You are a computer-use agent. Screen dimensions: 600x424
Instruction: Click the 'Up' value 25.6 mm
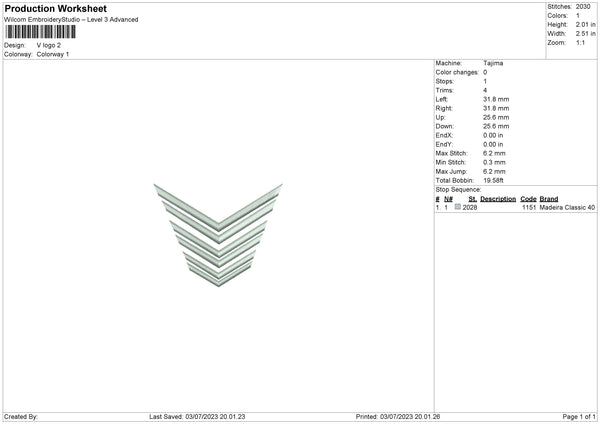pyautogui.click(x=496, y=117)
